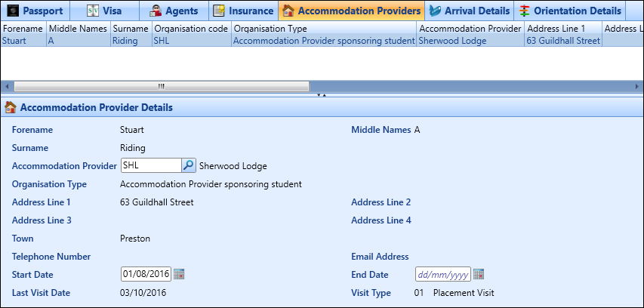Viewport: 644px width, 308px height.
Task: Click the magnifier lookup for Accommodation Provider
Action: [189, 165]
